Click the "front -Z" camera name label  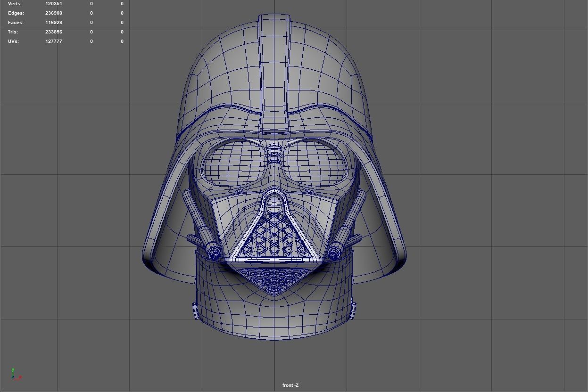point(290,385)
